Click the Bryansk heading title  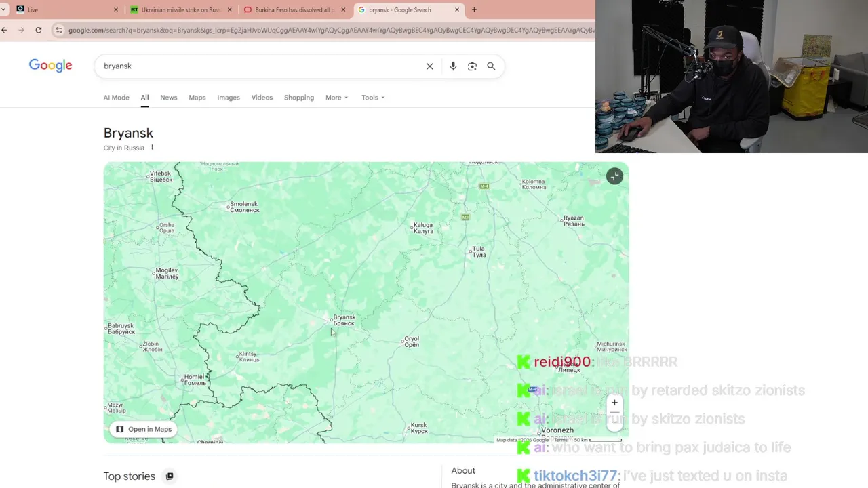tap(128, 133)
